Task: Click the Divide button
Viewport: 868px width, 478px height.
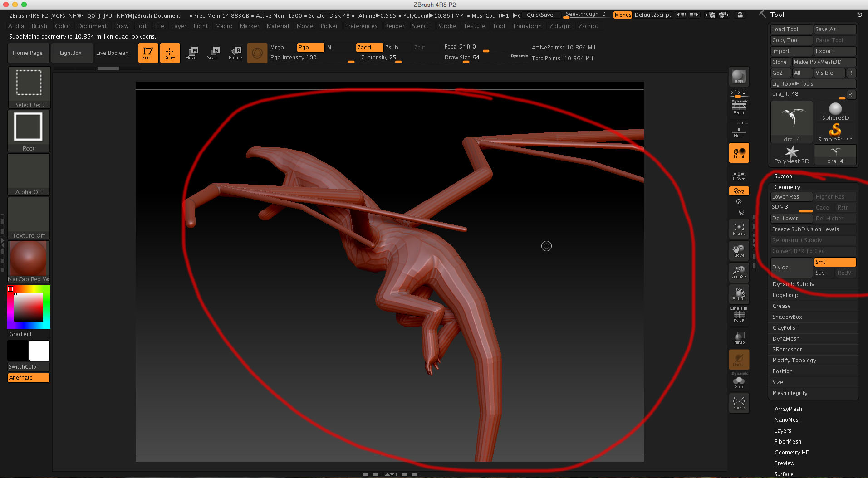Action: click(791, 268)
